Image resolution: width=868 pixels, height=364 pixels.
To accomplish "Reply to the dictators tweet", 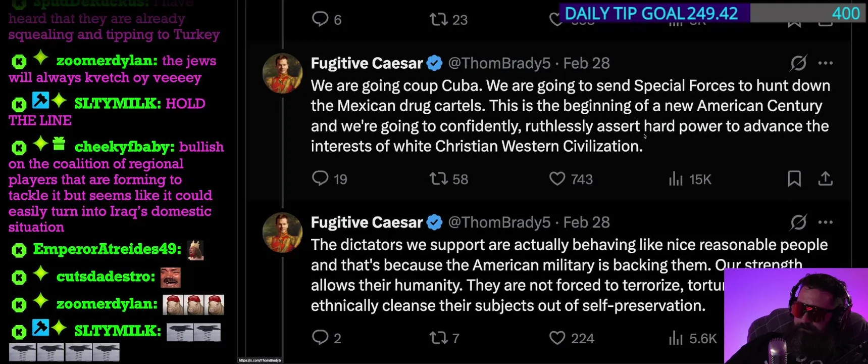I will 320,338.
